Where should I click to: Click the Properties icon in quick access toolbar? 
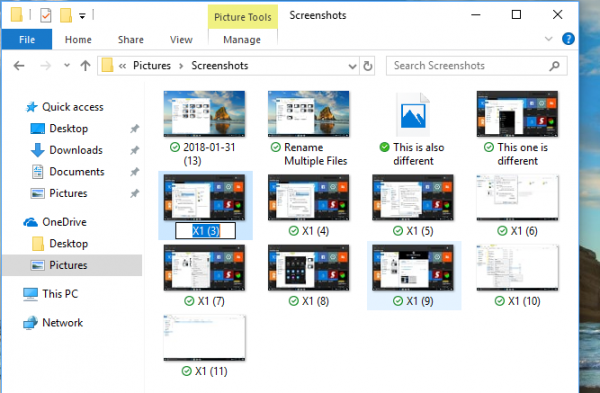(46, 16)
